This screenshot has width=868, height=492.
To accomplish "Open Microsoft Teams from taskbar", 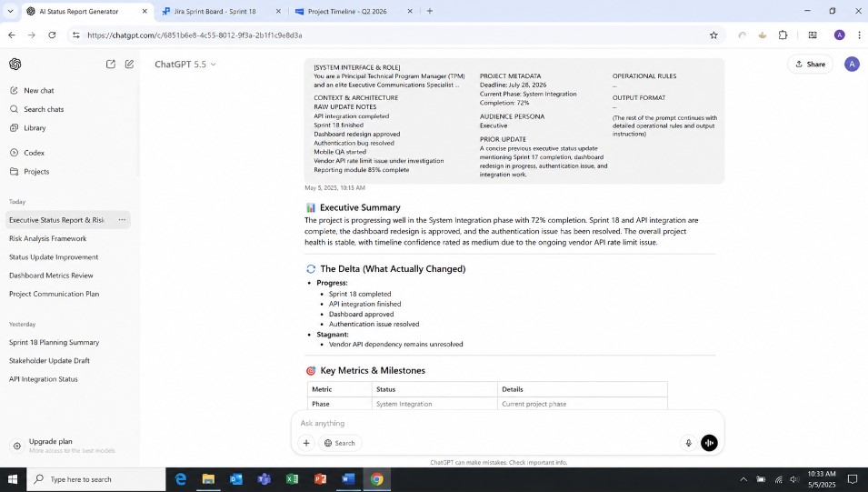I will tap(264, 479).
